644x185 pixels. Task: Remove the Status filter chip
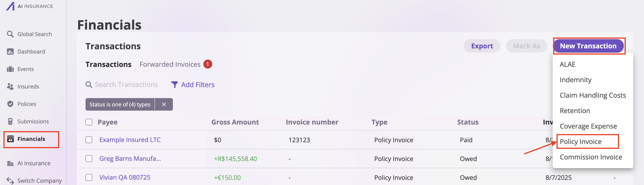[164, 104]
